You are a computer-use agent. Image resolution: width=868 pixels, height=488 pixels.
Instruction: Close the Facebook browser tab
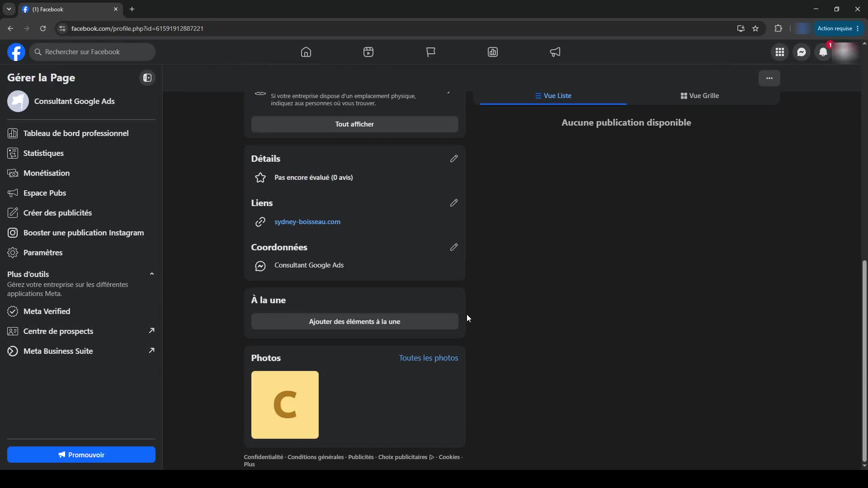pyautogui.click(x=116, y=9)
